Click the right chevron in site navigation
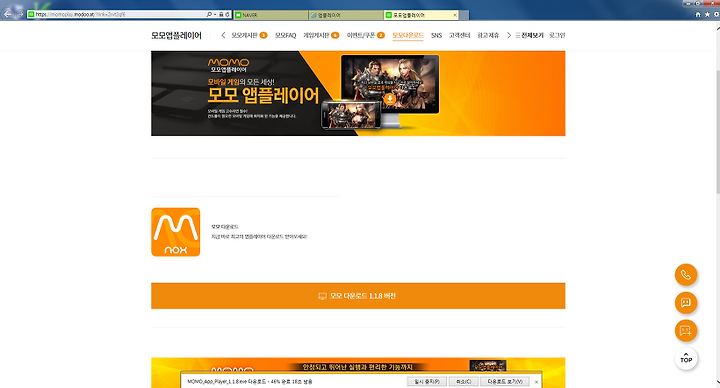Screen dimensions: 720x388 pyautogui.click(x=509, y=35)
